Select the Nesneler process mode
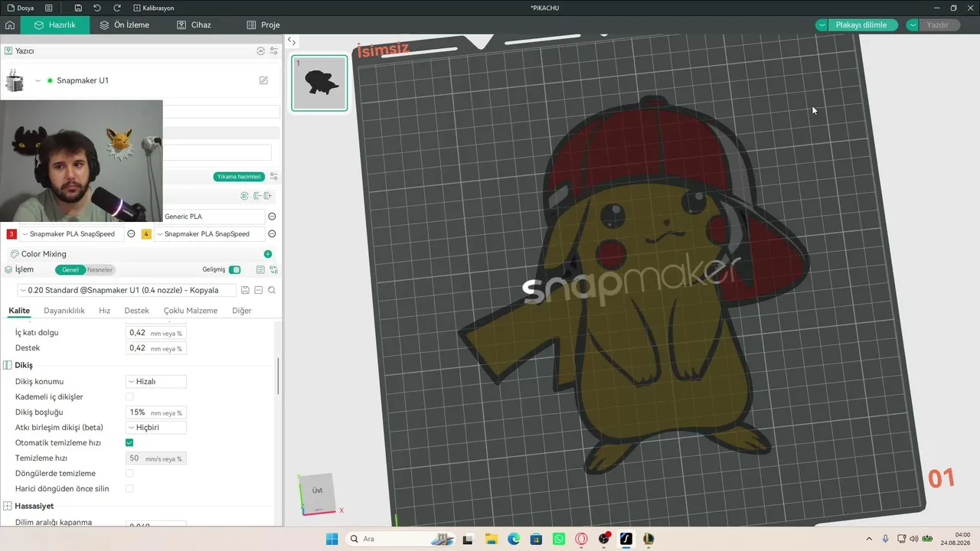The image size is (980, 551). [x=100, y=269]
